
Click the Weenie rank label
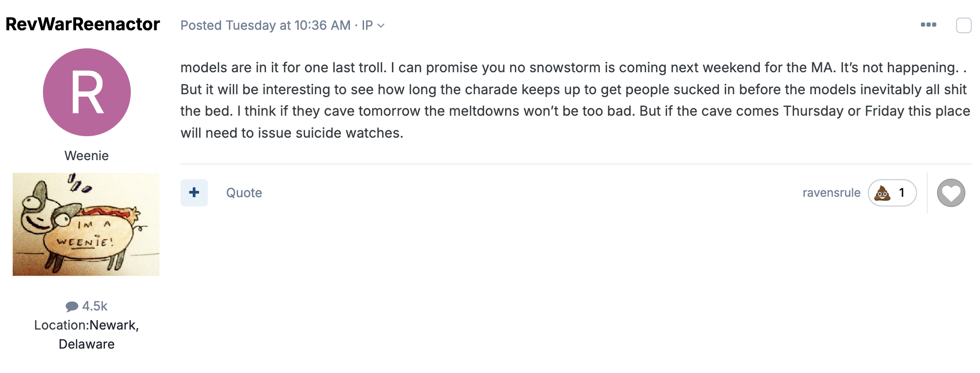[x=86, y=156]
